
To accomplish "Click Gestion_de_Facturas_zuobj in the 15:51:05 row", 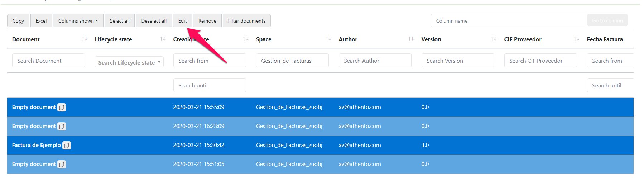I will (x=289, y=164).
